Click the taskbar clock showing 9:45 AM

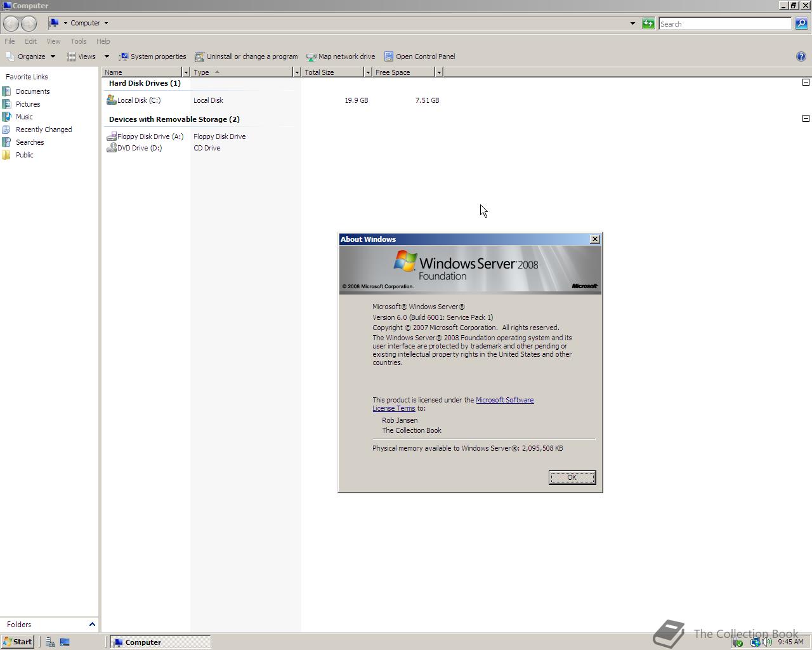(790, 642)
